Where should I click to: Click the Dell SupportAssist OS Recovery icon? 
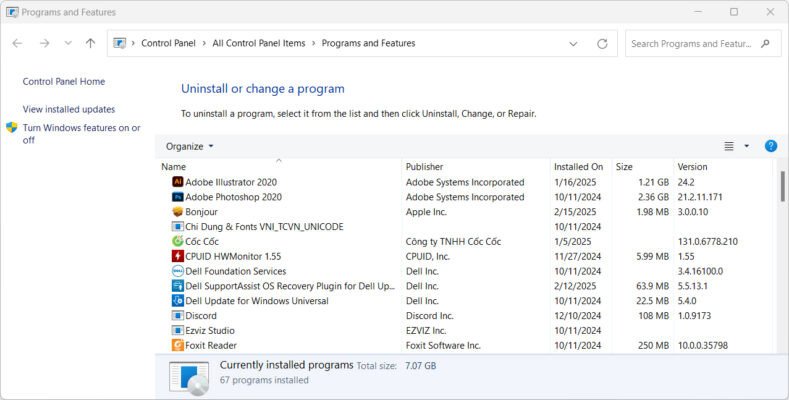click(x=178, y=286)
